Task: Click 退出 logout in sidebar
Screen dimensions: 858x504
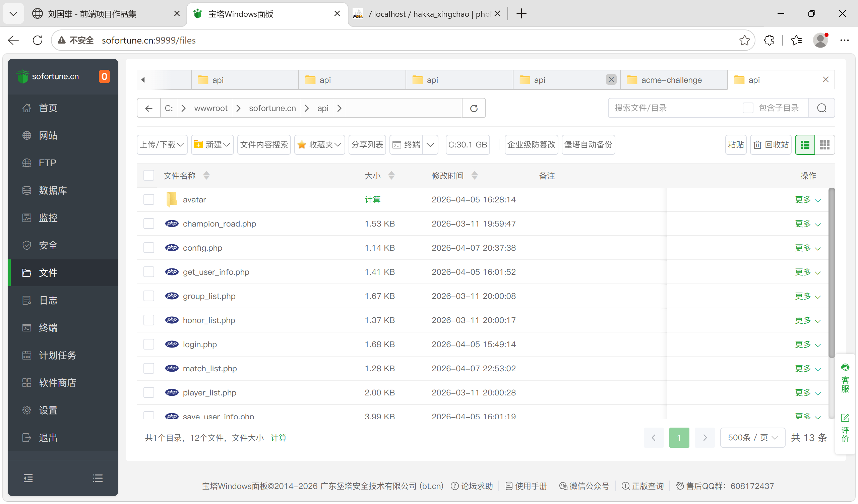Action: coord(63,438)
